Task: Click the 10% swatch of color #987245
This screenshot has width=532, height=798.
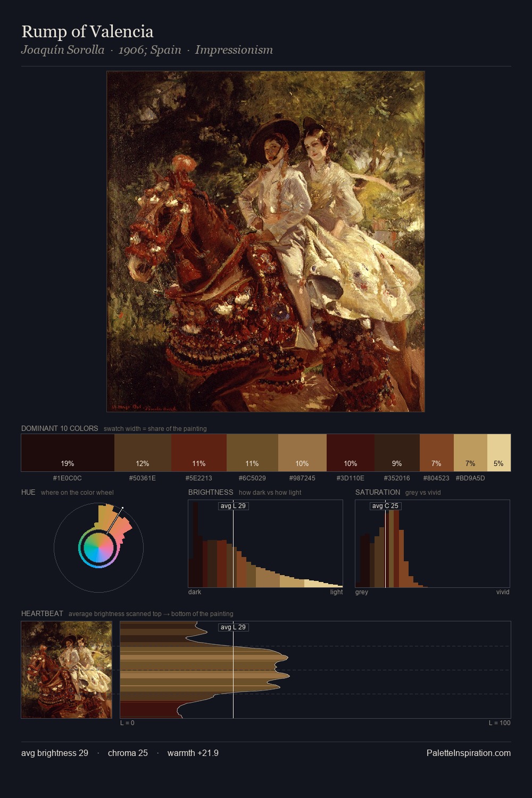Action: click(302, 453)
